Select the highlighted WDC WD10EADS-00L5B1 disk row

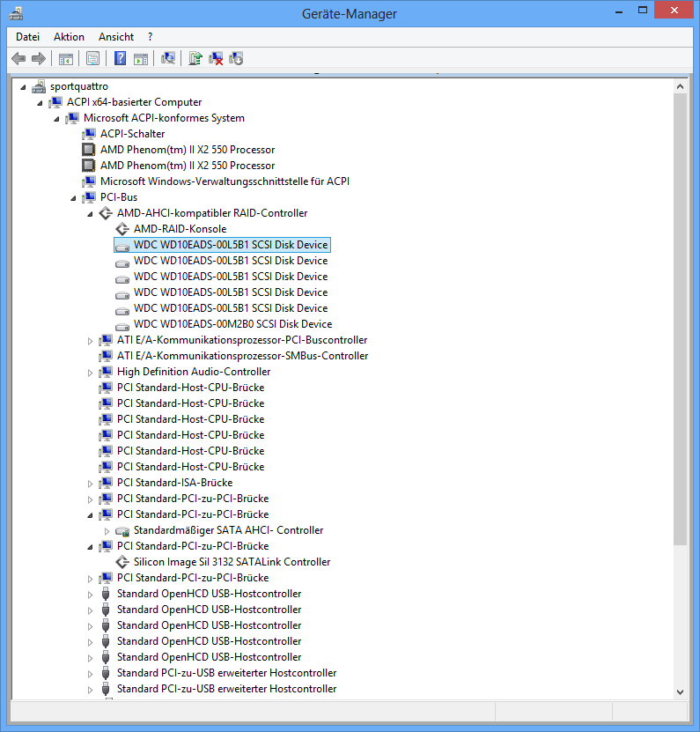(222, 245)
